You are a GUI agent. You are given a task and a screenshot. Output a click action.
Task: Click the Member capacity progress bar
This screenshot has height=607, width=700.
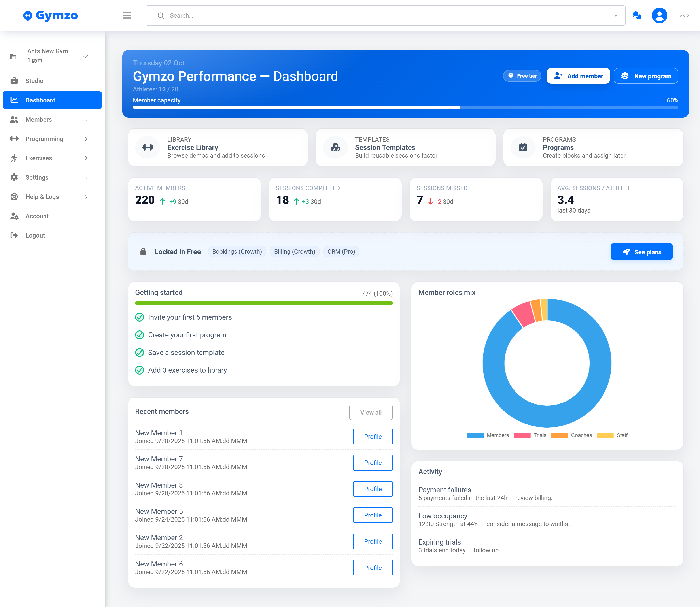point(405,107)
